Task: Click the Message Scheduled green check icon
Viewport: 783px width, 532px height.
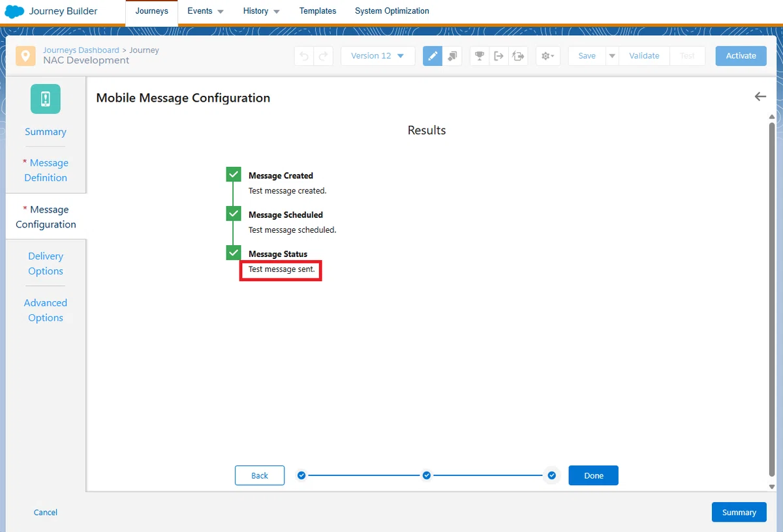Action: (234, 213)
